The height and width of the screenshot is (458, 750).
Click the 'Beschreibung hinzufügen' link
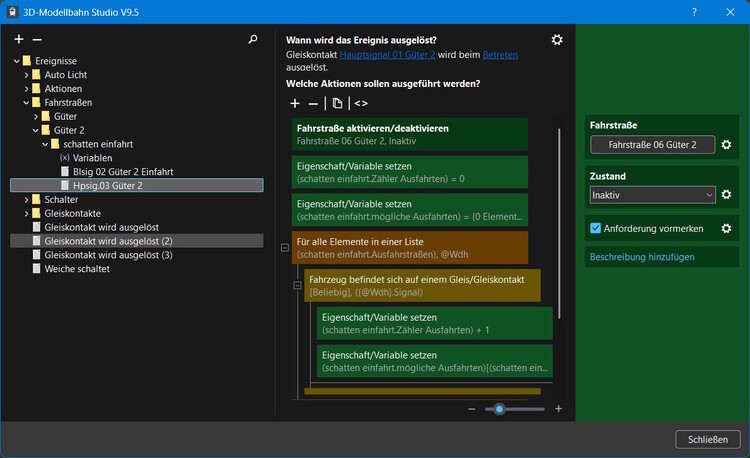640,257
